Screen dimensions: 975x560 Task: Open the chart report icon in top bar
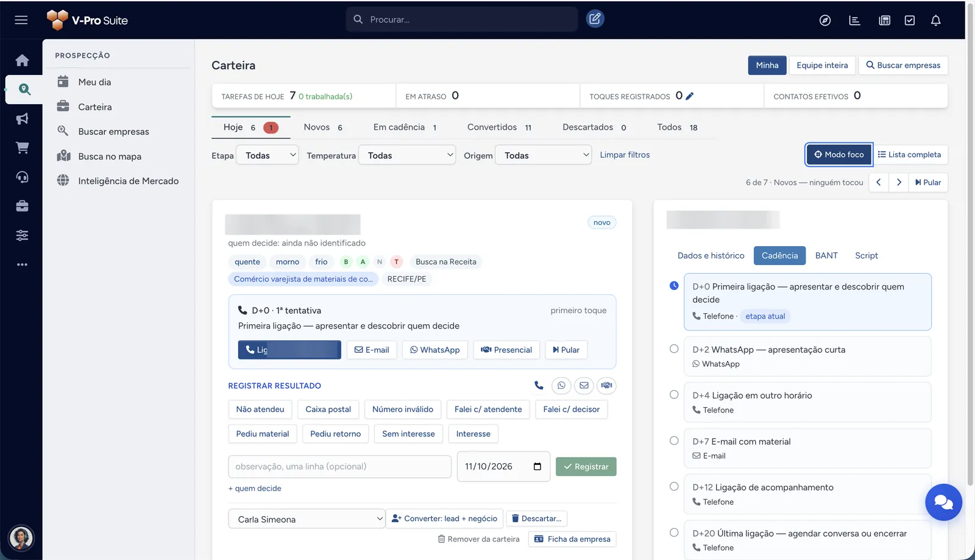(x=854, y=21)
